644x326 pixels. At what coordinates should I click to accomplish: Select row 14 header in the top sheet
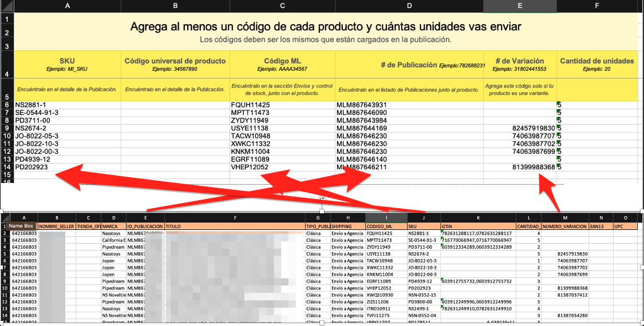7,167
